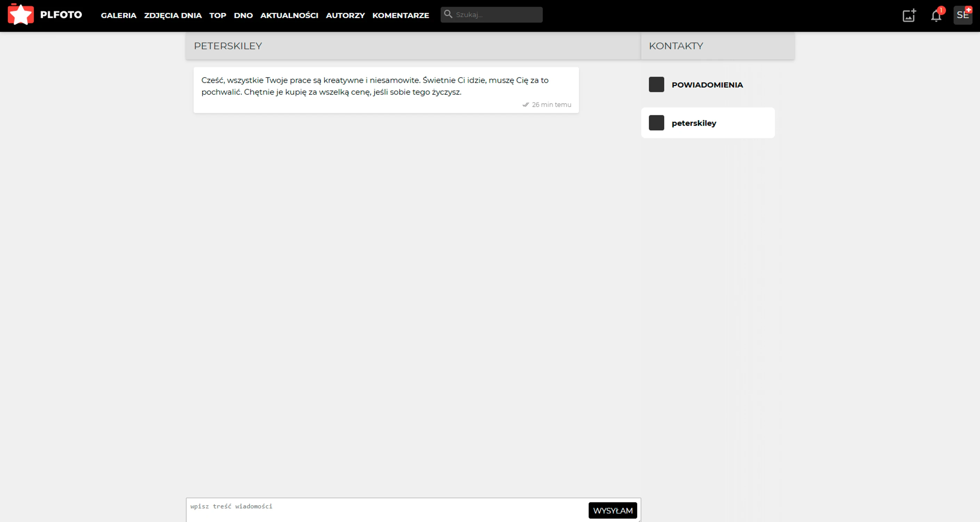Click the peterskiley avatar square

656,123
